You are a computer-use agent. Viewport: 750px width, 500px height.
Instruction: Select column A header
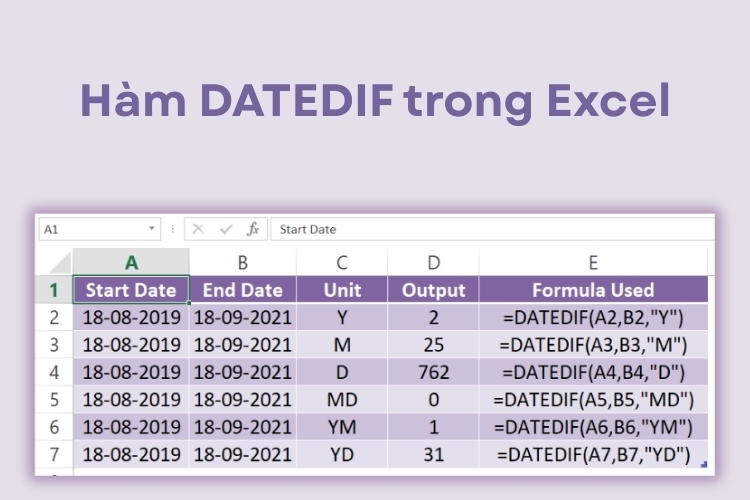131,262
